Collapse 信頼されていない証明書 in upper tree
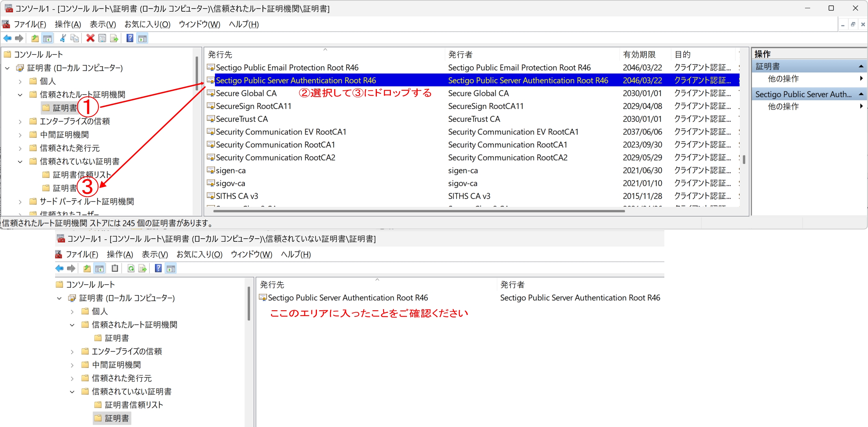This screenshot has height=427, width=868. 20,162
